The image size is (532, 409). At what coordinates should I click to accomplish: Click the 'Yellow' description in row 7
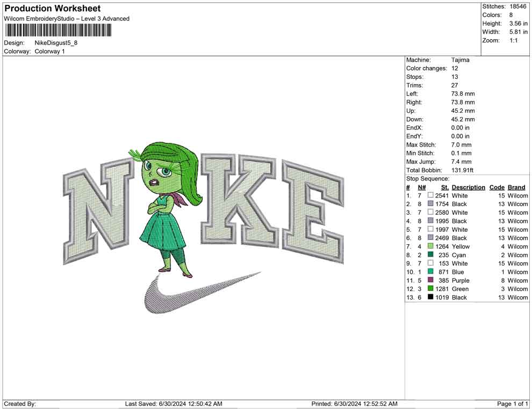pos(461,247)
